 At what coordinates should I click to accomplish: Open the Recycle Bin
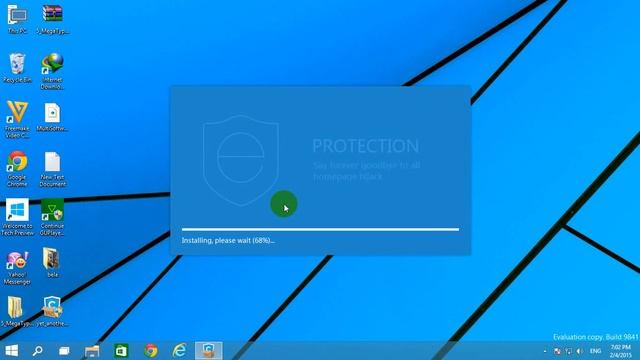pyautogui.click(x=17, y=68)
